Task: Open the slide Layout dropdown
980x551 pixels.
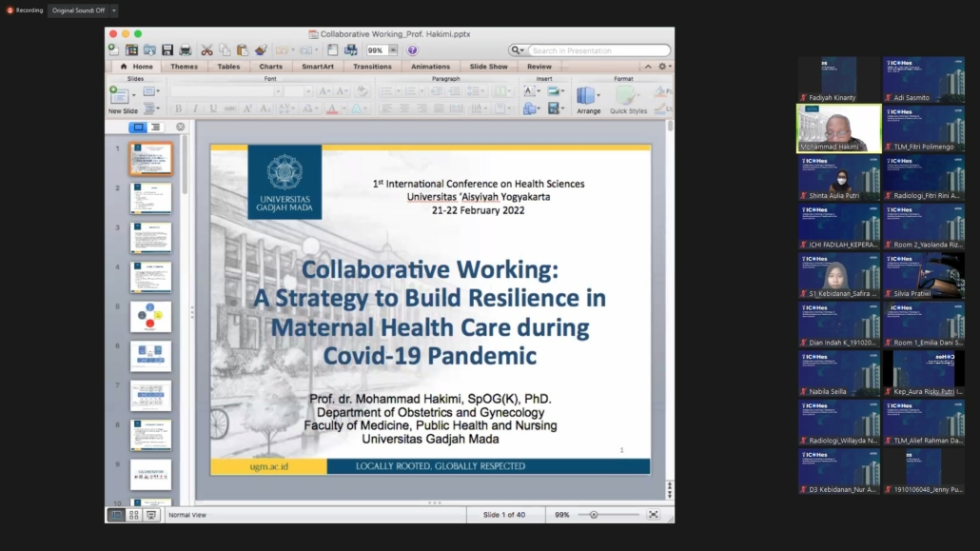Action: tap(150, 91)
